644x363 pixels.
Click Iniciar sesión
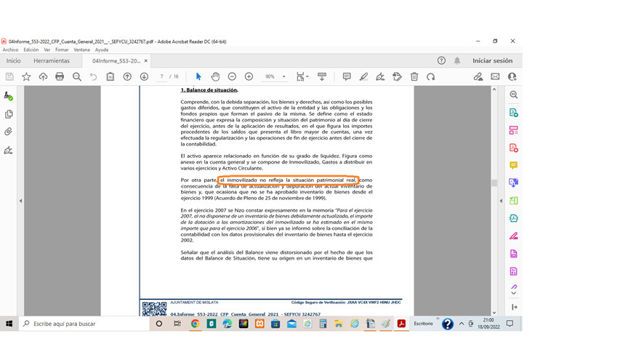(x=492, y=60)
